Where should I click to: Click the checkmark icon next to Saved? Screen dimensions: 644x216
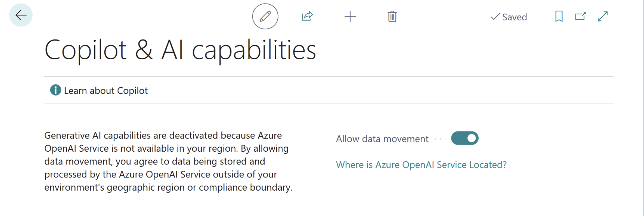[x=495, y=17]
